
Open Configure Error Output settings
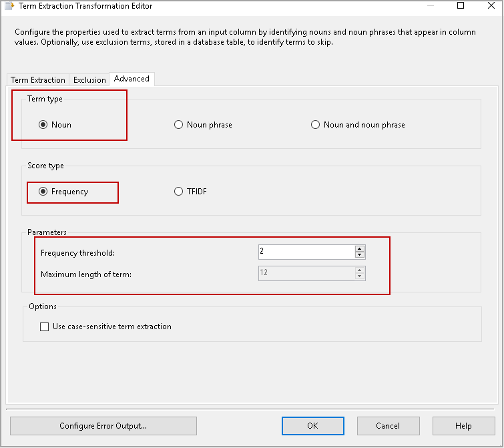(103, 426)
